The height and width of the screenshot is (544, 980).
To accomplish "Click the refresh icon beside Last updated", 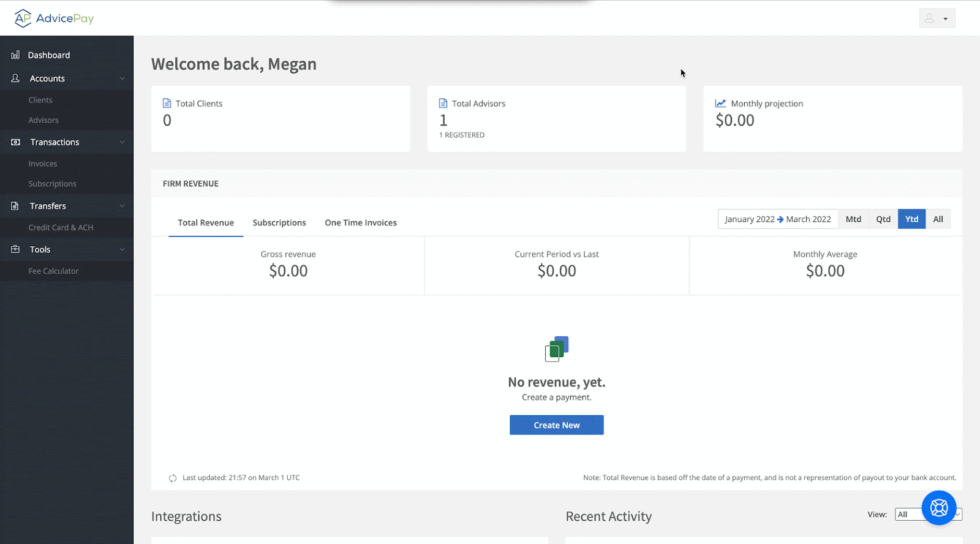I will coord(173,478).
